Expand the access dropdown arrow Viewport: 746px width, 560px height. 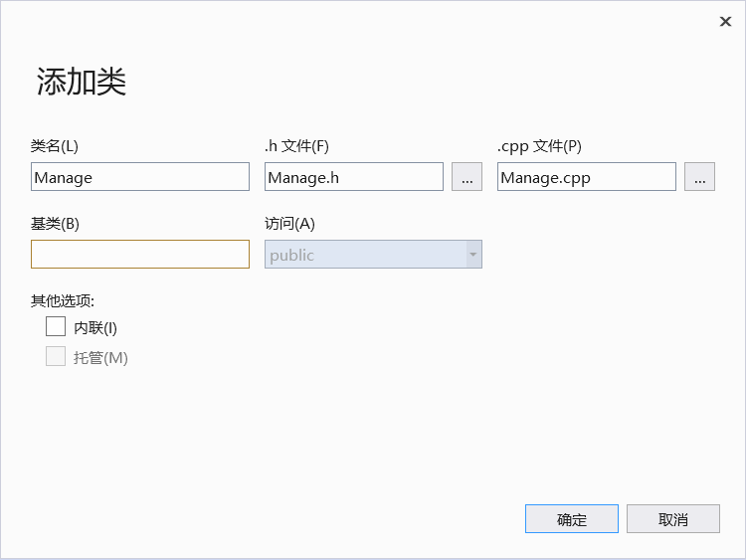(x=473, y=255)
